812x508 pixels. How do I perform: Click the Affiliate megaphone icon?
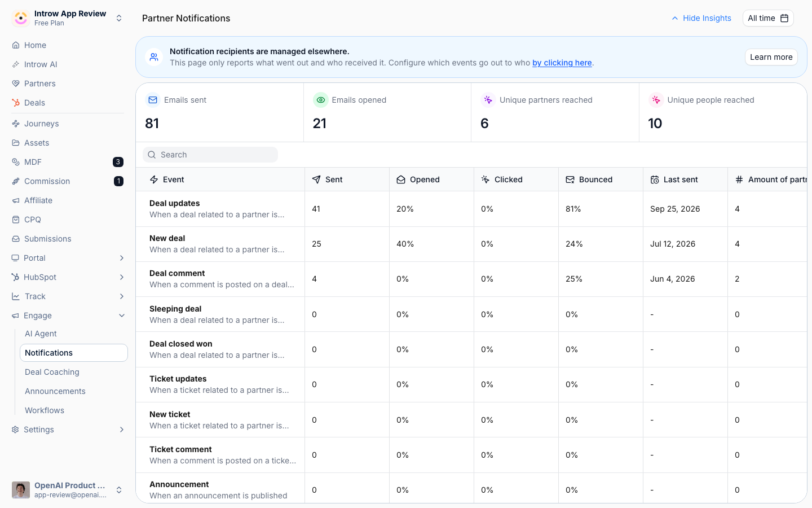click(x=16, y=200)
